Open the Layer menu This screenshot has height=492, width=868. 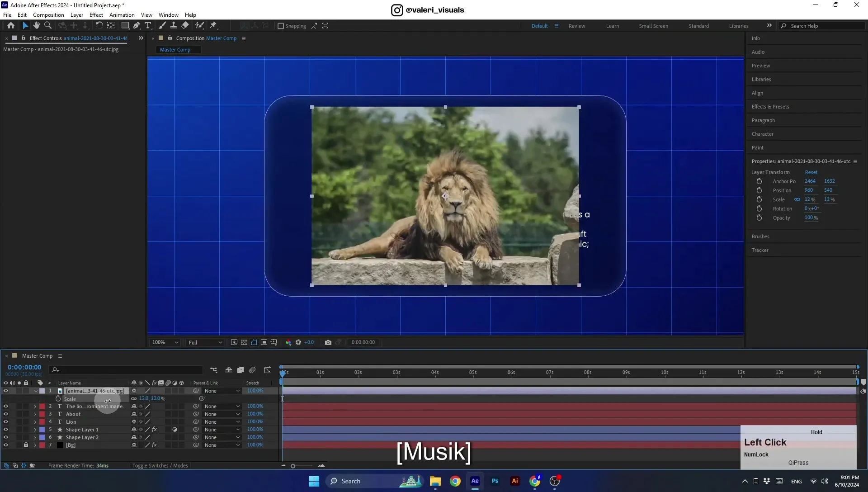point(77,15)
